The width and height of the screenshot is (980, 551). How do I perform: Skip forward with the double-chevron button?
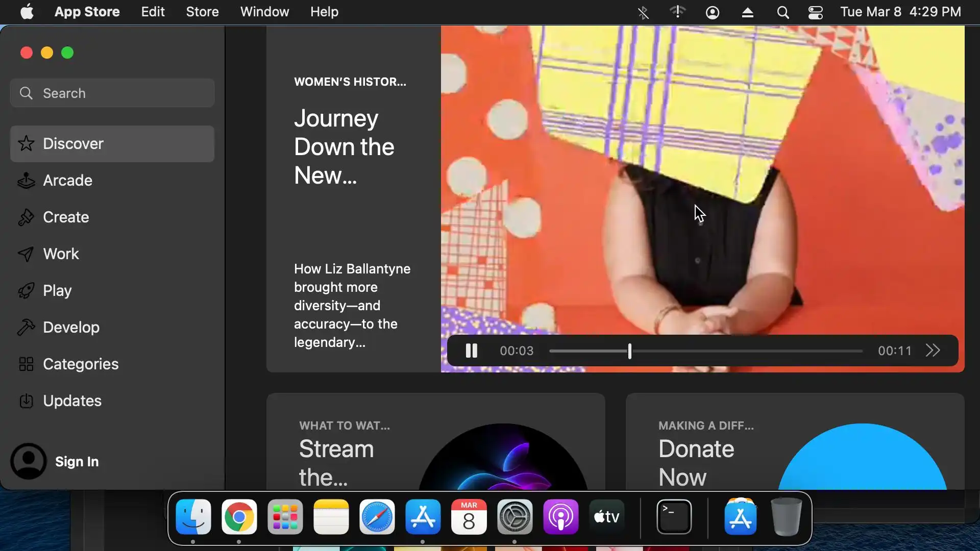tap(933, 351)
